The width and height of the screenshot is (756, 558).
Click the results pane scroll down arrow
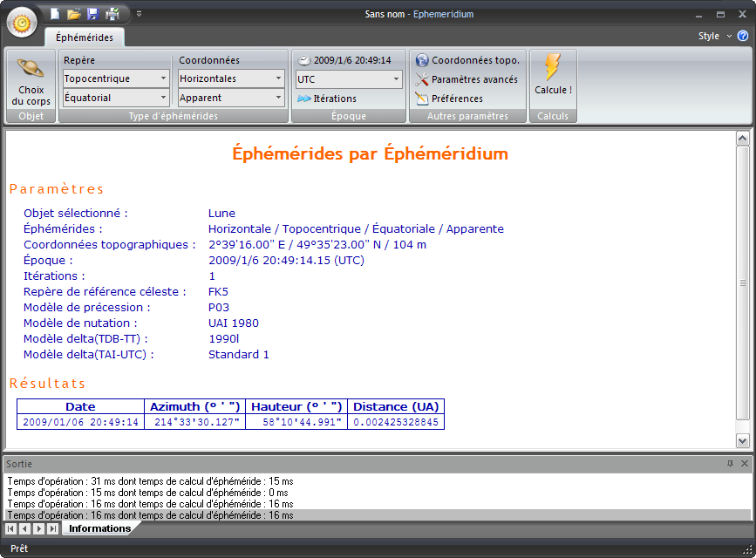[x=743, y=441]
